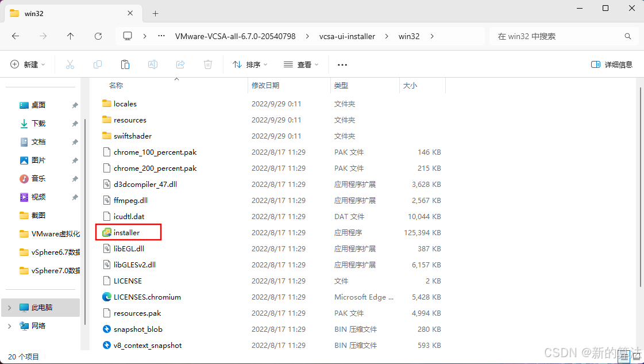This screenshot has height=364, width=644.
Task: Open 下载 in the sidebar
Action: coord(38,124)
